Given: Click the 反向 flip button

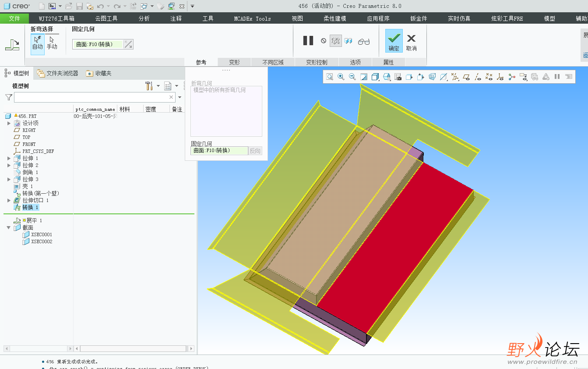Looking at the screenshot, I should click(255, 151).
